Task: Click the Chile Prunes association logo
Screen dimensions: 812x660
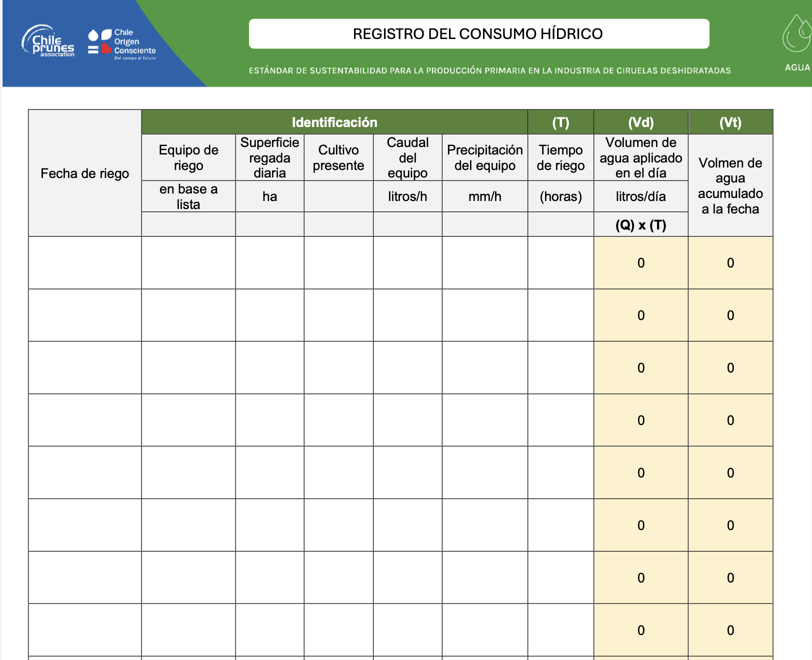Action: [x=48, y=41]
